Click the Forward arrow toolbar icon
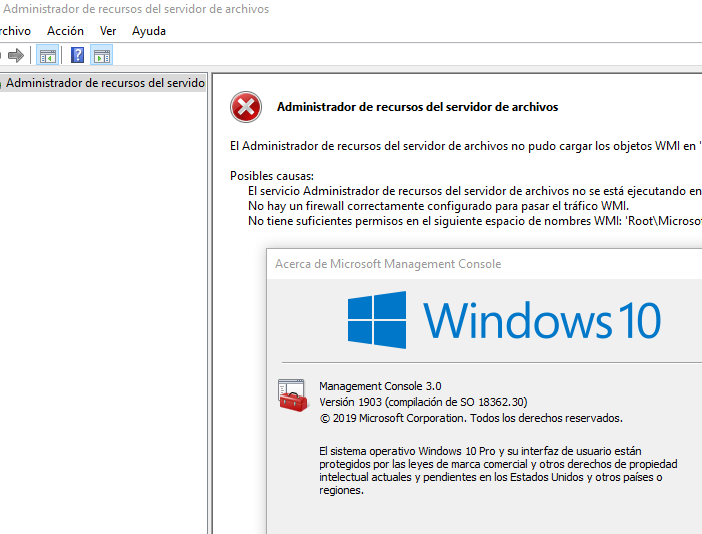The width and height of the screenshot is (702, 534). click(x=16, y=56)
